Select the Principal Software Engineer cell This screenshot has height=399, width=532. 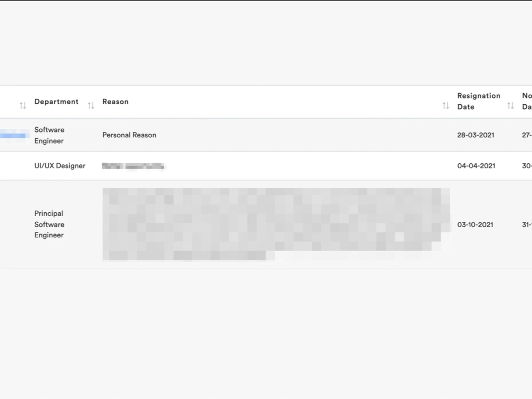(49, 225)
